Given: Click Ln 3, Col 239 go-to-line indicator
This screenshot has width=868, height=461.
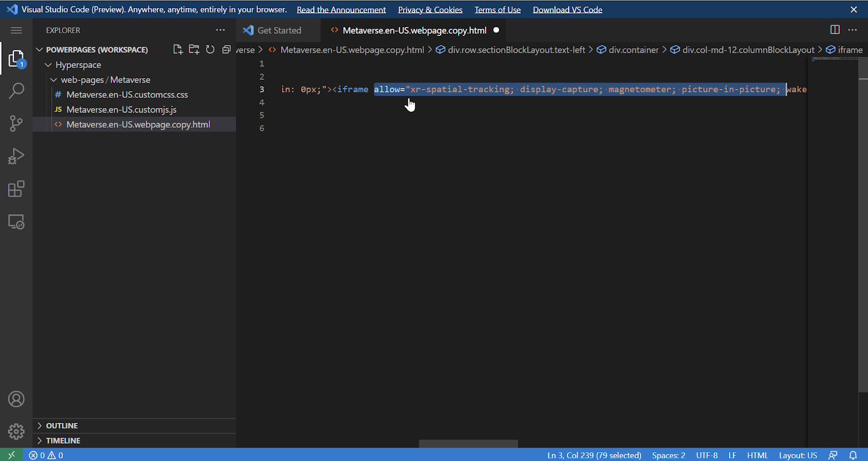Looking at the screenshot, I should [594, 455].
